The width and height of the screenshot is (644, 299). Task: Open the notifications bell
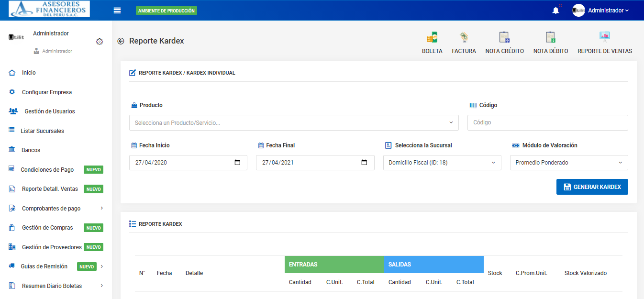click(x=555, y=11)
